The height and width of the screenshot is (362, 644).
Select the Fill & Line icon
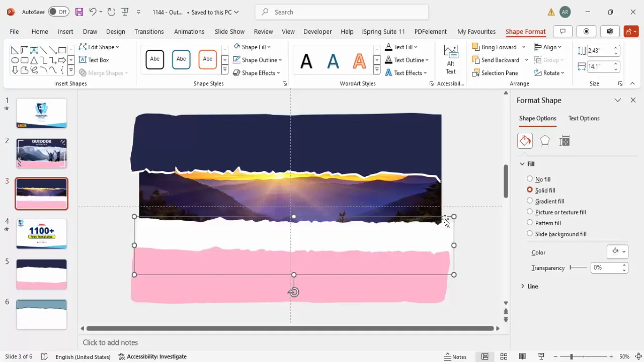(x=525, y=141)
